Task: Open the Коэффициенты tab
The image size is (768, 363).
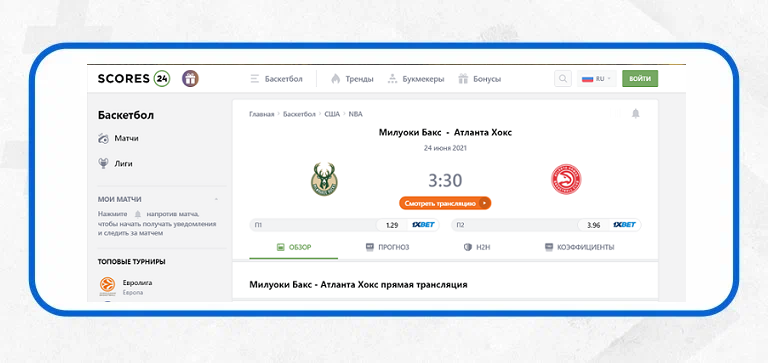Action: (579, 247)
